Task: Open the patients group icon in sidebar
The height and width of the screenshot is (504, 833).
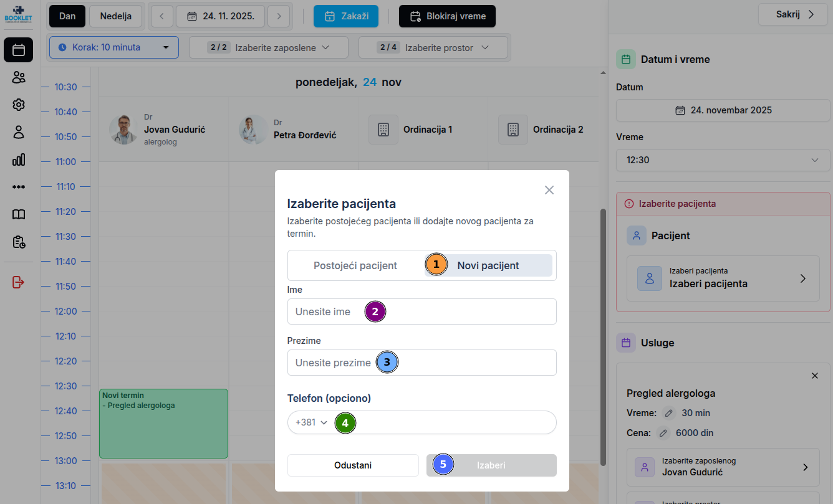Action: point(19,77)
